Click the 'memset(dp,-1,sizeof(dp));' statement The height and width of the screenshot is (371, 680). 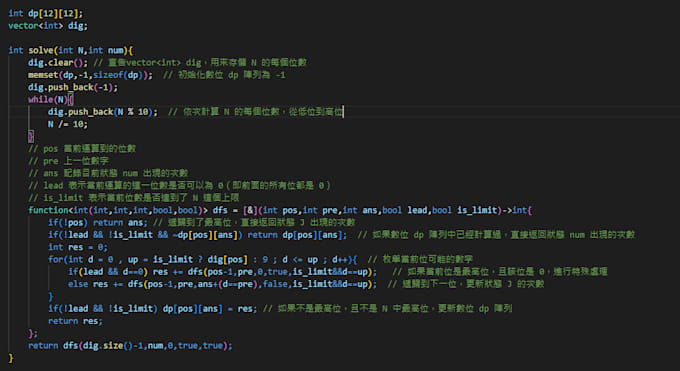[x=90, y=75]
